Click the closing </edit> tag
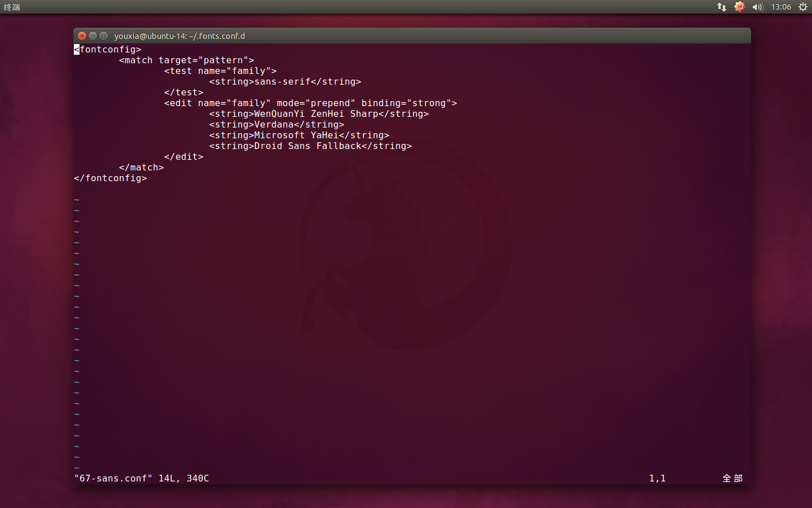 [x=184, y=157]
